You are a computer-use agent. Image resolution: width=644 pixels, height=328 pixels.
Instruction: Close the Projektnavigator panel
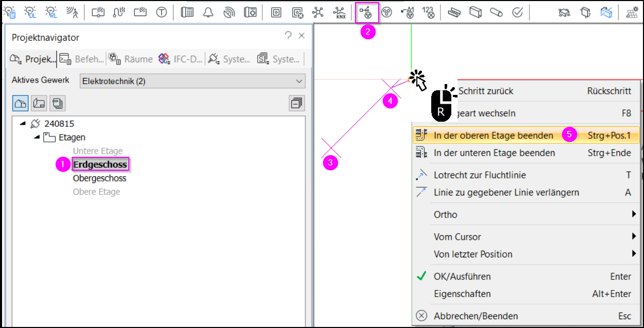pos(302,36)
